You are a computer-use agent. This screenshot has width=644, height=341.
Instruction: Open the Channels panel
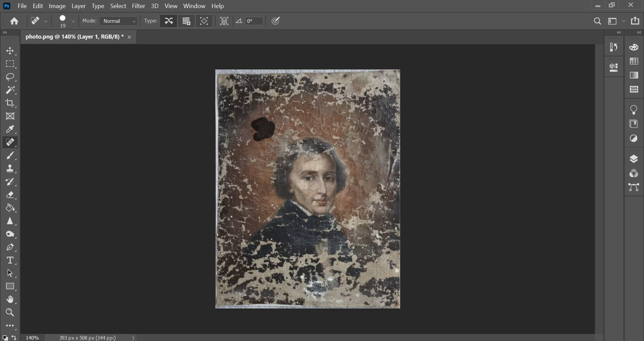click(634, 173)
